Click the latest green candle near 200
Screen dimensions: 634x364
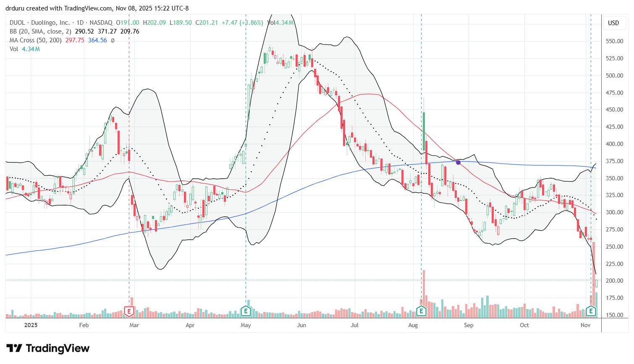(596, 283)
